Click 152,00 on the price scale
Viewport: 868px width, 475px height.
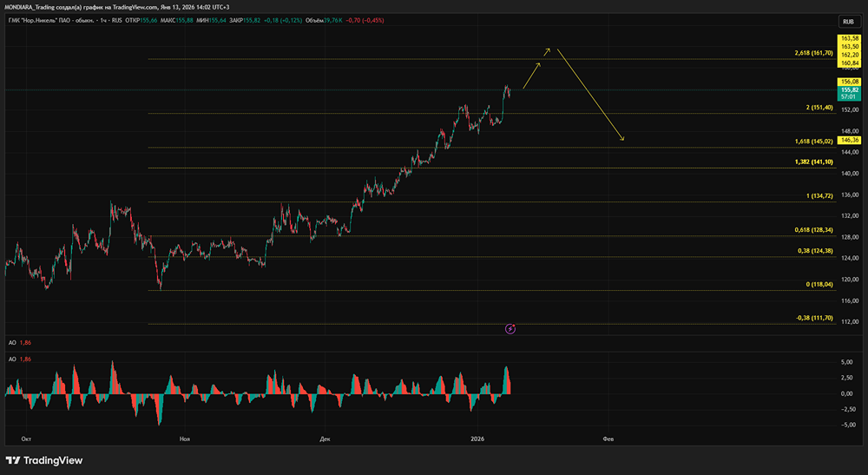click(851, 109)
